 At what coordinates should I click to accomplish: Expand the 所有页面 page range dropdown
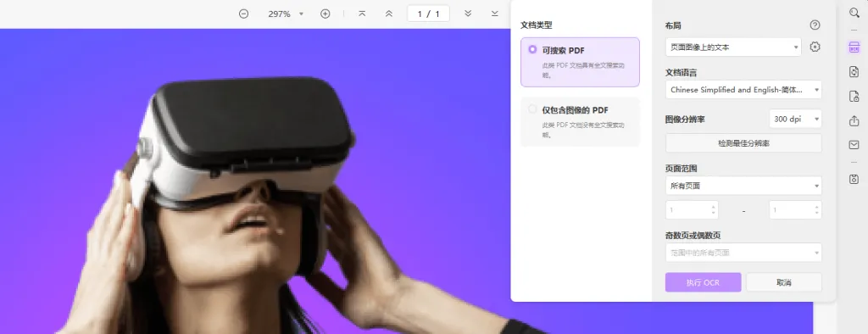[x=743, y=186]
